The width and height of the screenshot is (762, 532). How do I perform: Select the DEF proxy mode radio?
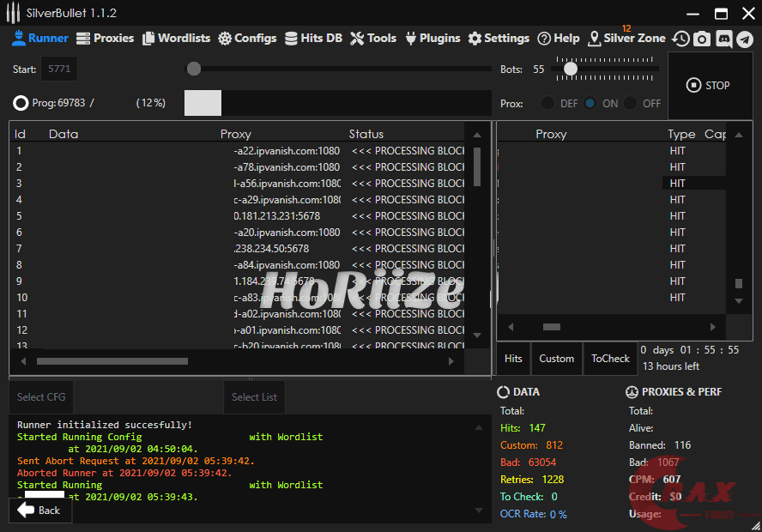point(547,103)
